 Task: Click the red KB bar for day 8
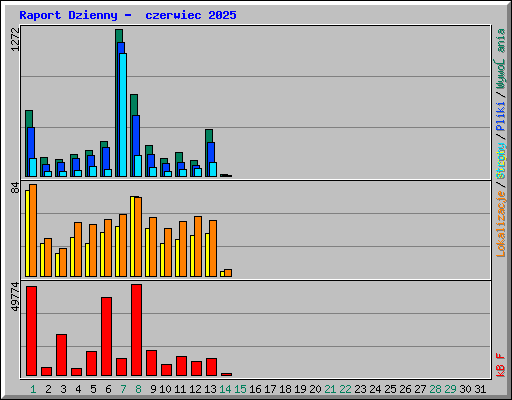click(136, 330)
